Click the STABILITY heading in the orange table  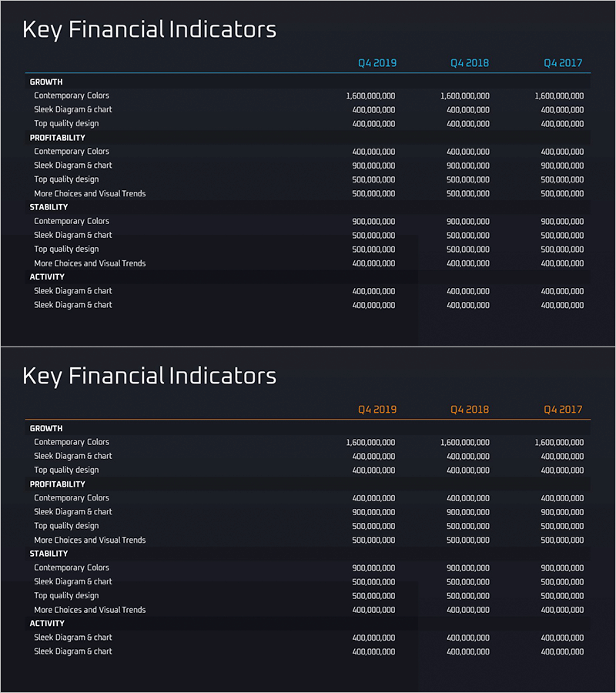pyautogui.click(x=49, y=554)
